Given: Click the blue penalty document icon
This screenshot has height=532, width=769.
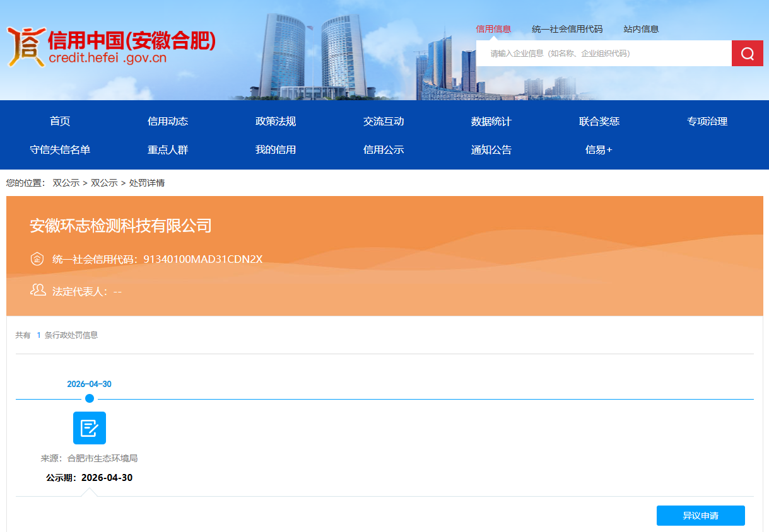Looking at the screenshot, I should coord(90,428).
